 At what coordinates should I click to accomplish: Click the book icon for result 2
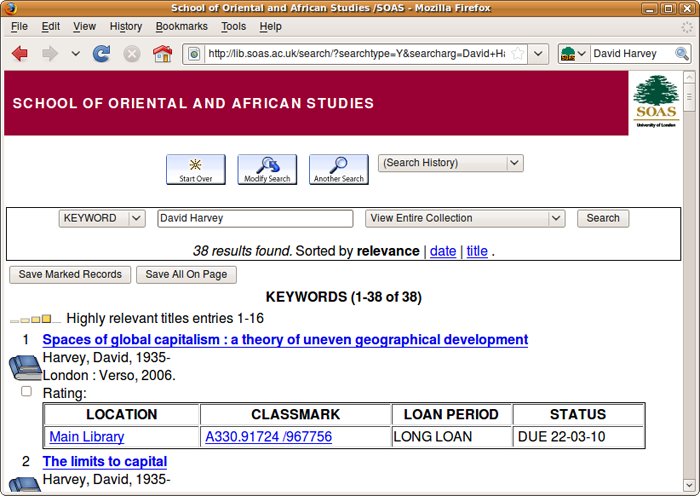[x=25, y=485]
